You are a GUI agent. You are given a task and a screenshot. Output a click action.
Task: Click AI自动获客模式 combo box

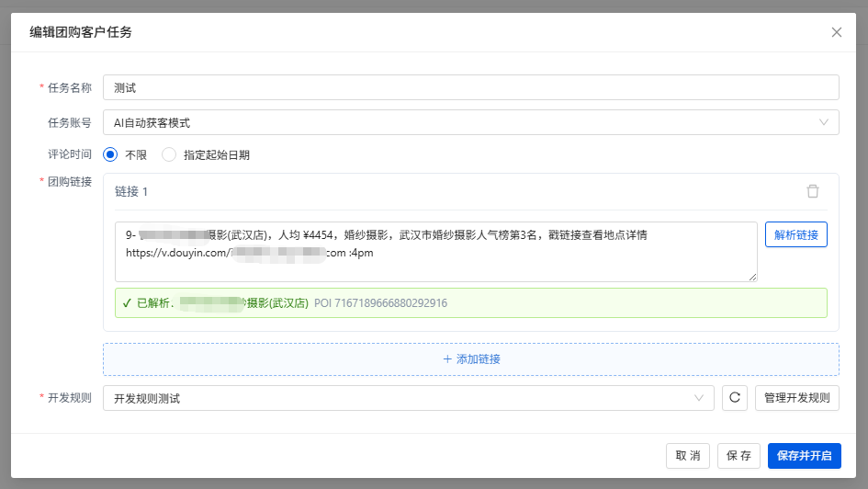470,122
